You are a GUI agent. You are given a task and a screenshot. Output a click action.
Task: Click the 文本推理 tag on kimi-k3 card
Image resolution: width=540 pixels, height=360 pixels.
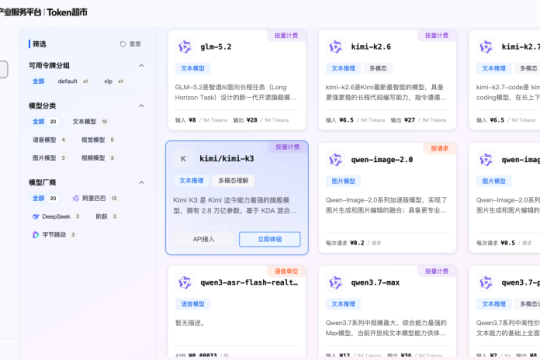tap(191, 181)
